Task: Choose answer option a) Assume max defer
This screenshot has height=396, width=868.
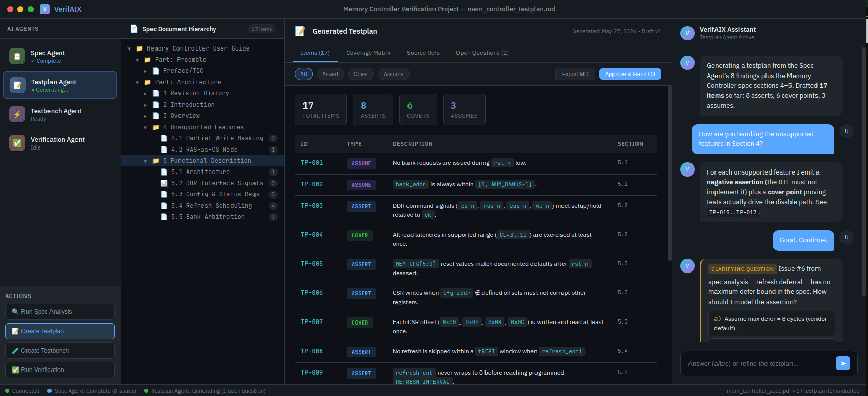Action: tap(772, 324)
